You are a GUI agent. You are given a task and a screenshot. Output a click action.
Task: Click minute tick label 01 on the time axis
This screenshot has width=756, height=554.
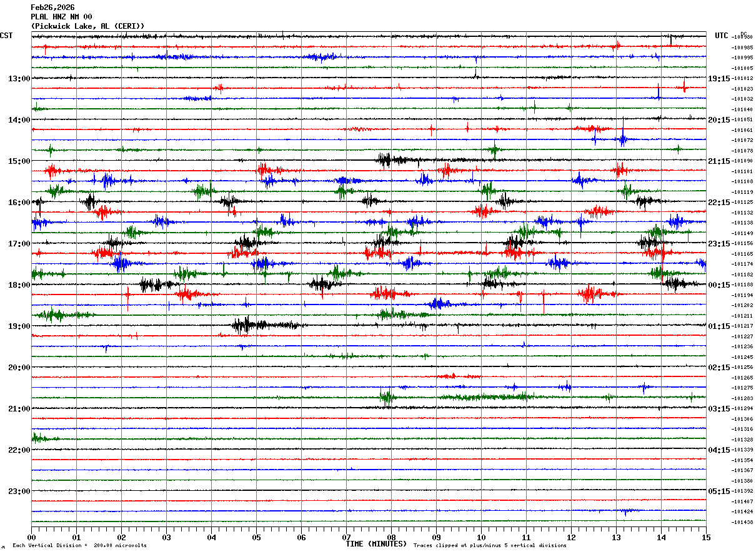[76, 538]
